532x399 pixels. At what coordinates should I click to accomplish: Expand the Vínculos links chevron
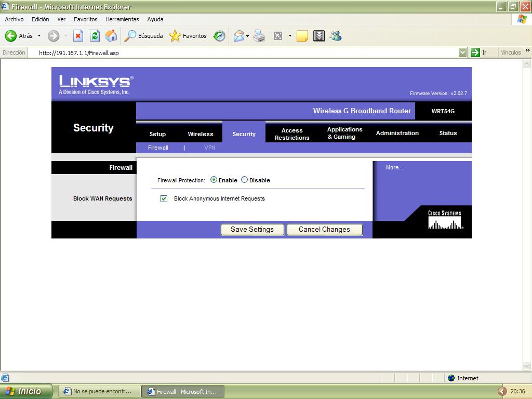[x=528, y=50]
